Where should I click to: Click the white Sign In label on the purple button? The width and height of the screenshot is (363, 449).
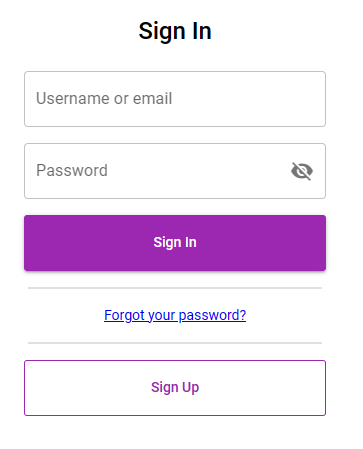(x=175, y=243)
